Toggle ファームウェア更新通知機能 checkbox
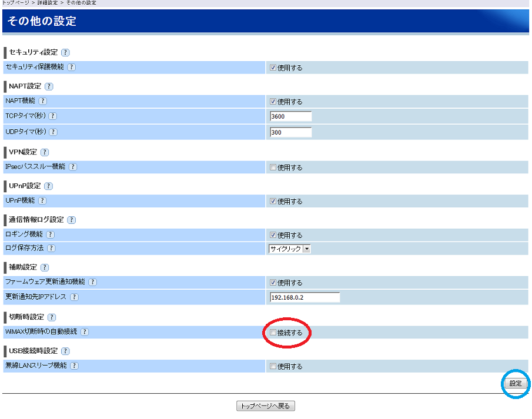The width and height of the screenshot is (532, 419). click(273, 282)
